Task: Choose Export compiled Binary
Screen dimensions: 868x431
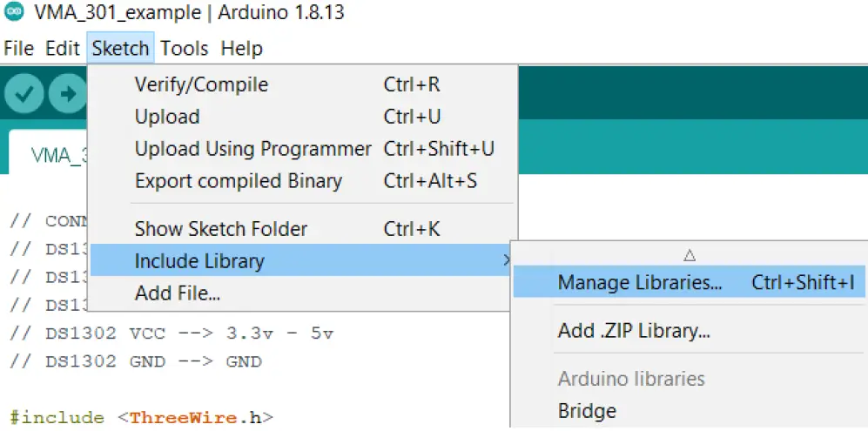Action: click(x=238, y=181)
